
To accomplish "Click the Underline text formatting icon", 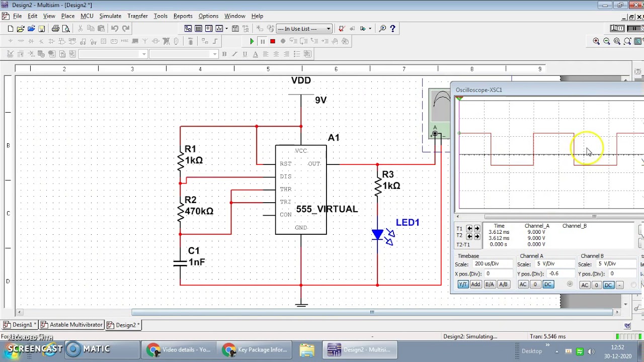I will point(245,54).
